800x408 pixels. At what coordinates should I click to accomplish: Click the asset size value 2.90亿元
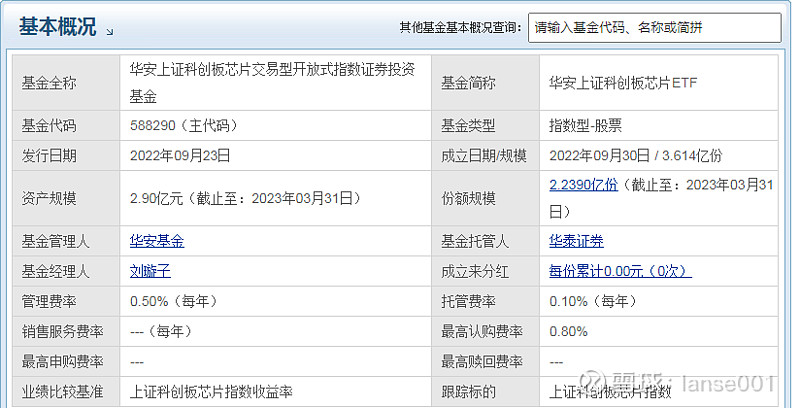tap(156, 198)
